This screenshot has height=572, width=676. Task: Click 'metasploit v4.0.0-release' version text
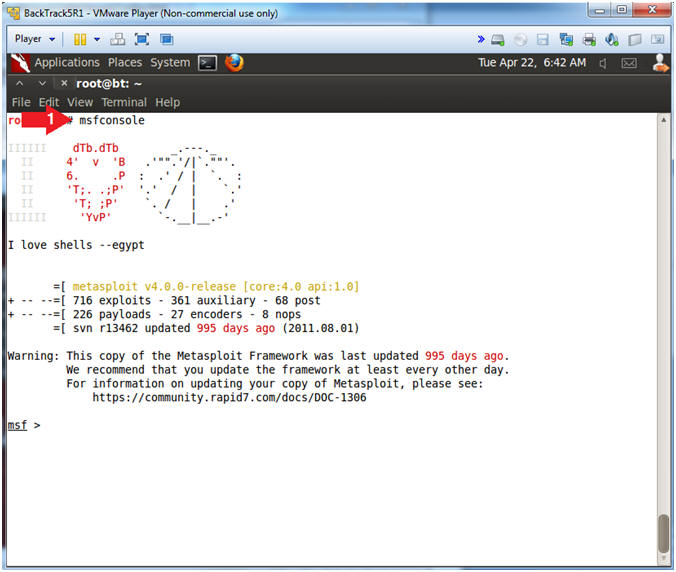tap(154, 287)
